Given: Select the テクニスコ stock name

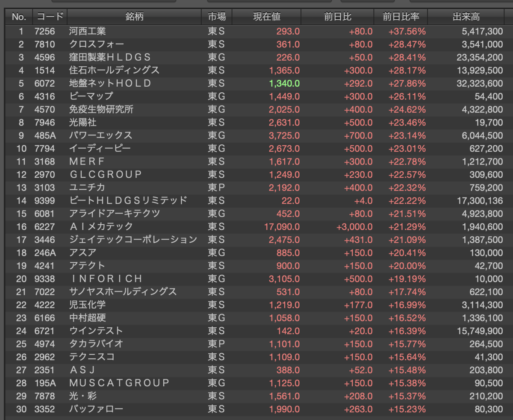Looking at the screenshot, I should 92,357.
